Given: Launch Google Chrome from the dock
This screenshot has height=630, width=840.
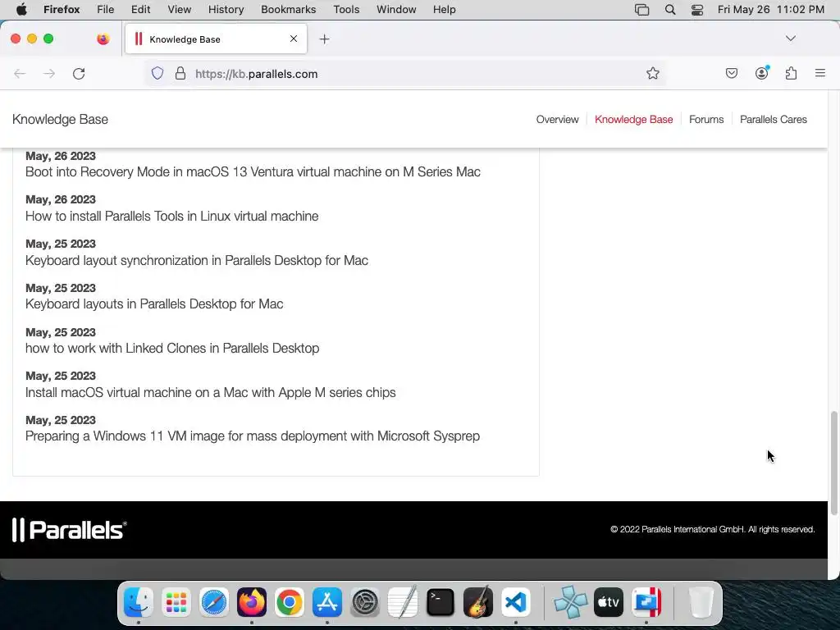Looking at the screenshot, I should tap(290, 602).
